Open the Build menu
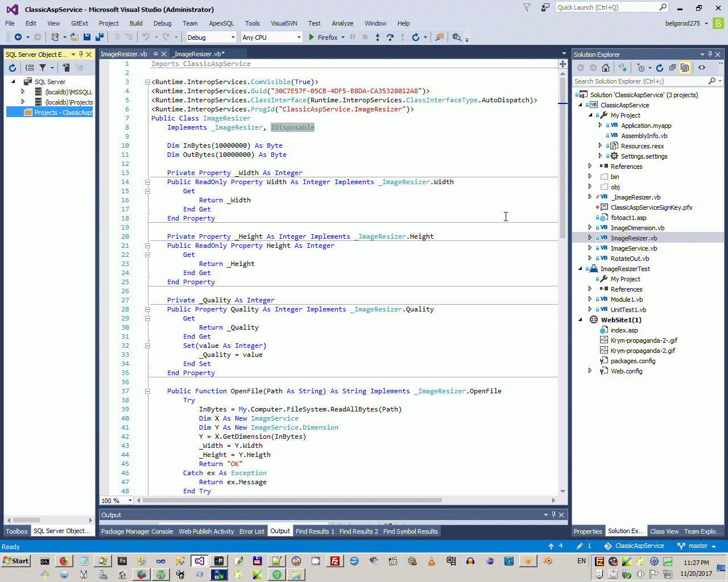This screenshot has width=728, height=582. [x=136, y=23]
